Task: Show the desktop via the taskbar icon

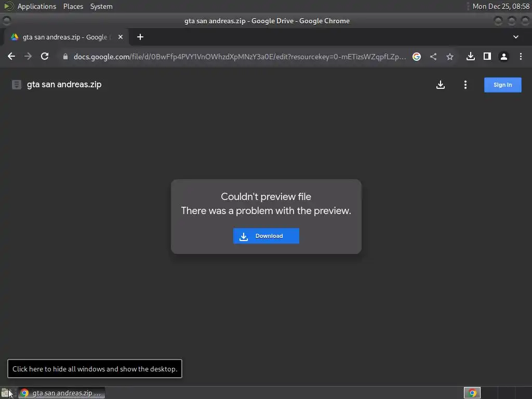Action: (6, 393)
